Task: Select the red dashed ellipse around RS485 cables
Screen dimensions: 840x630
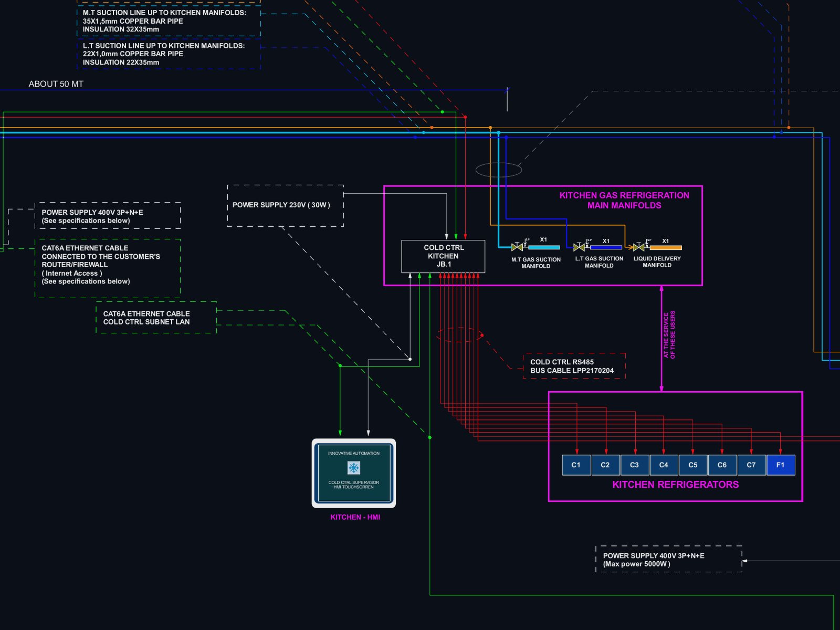Action: coord(460,335)
